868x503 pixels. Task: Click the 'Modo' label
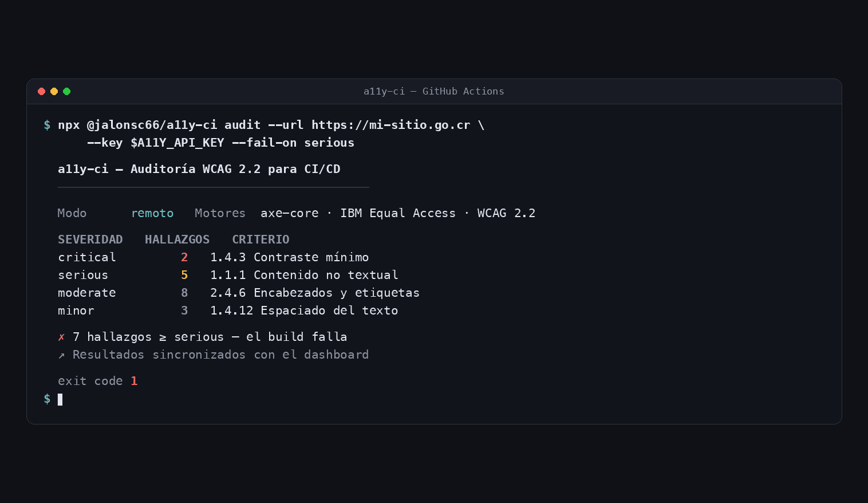tap(72, 213)
